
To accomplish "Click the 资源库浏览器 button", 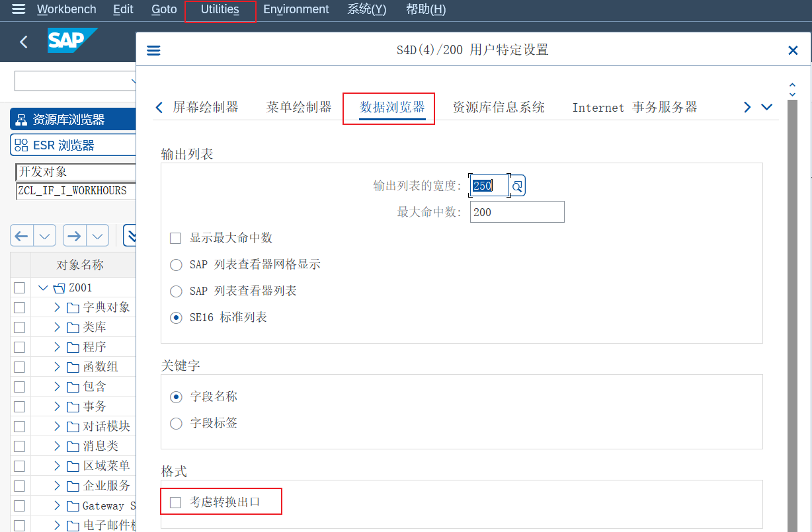I will pos(73,120).
